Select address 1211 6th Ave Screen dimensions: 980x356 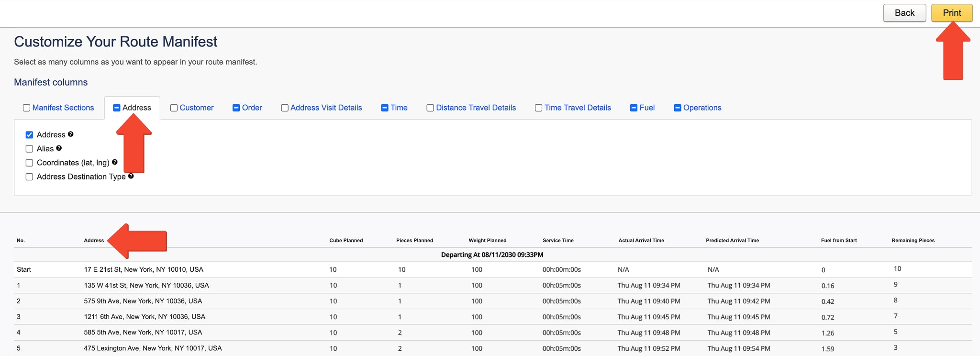coord(145,317)
